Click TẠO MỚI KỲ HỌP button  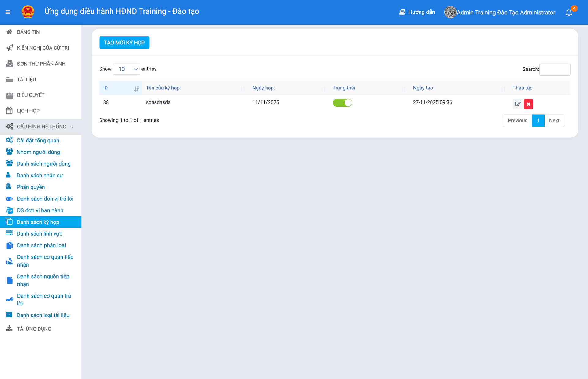tap(124, 43)
